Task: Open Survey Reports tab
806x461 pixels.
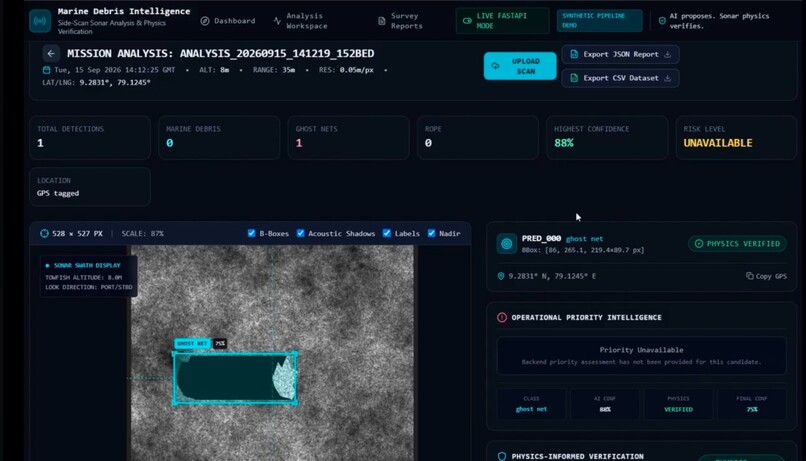Action: 400,21
